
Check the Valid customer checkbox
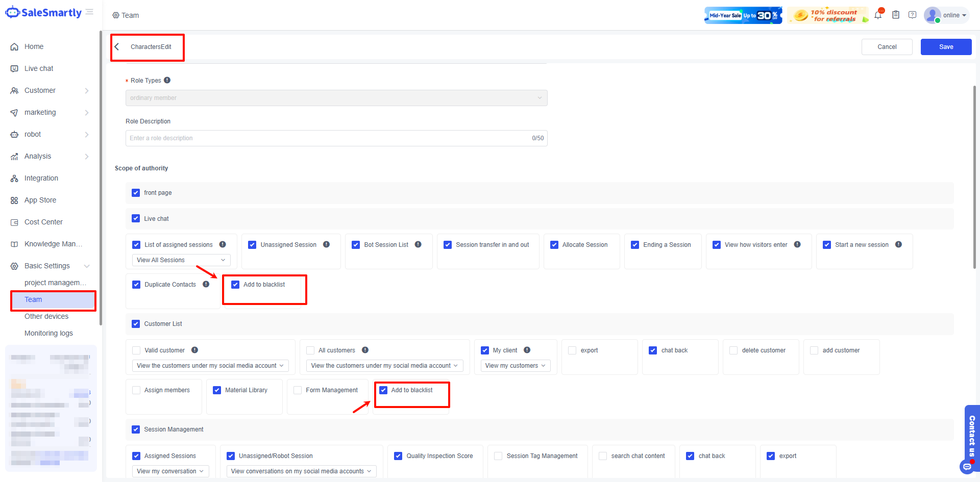[136, 350]
